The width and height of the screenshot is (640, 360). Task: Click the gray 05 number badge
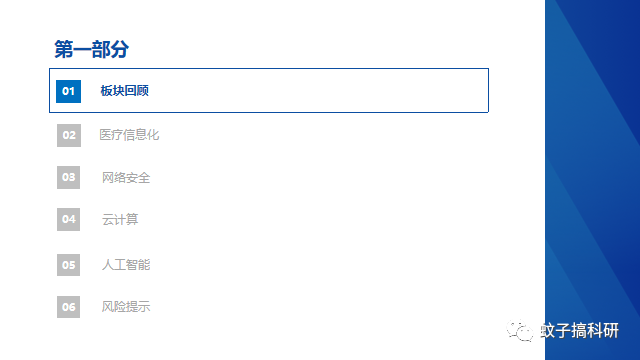click(x=68, y=265)
